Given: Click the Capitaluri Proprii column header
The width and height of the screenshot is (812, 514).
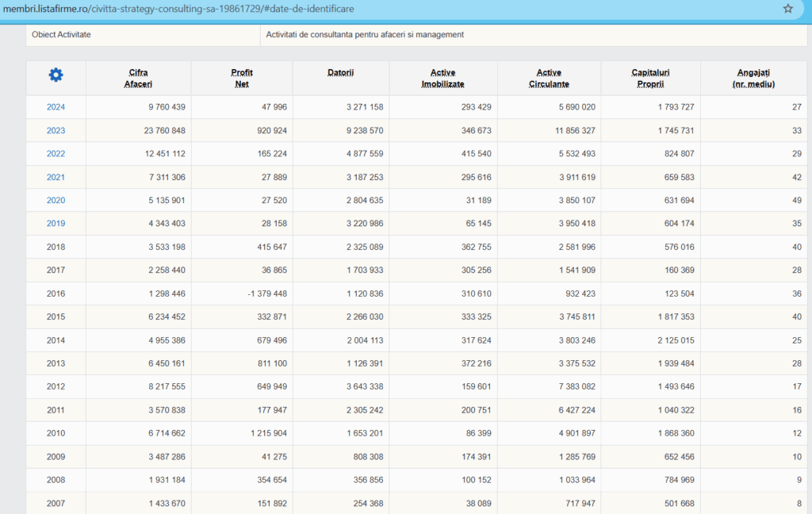Looking at the screenshot, I should pos(650,79).
